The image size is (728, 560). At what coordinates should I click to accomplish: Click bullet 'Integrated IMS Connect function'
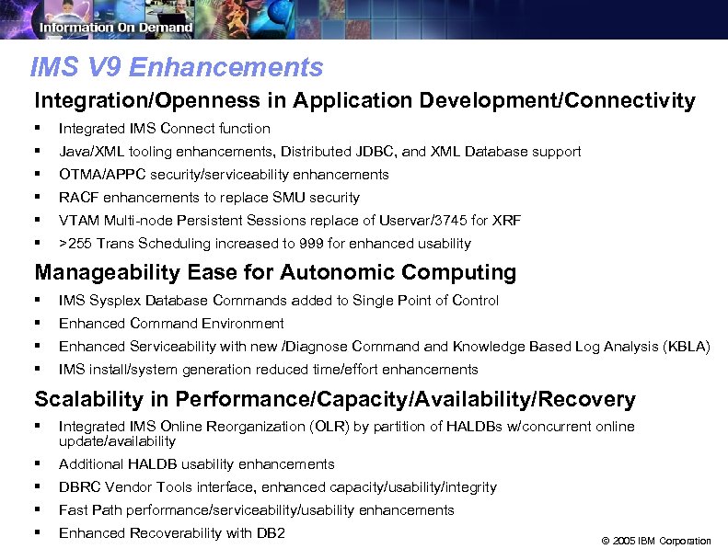(165, 129)
